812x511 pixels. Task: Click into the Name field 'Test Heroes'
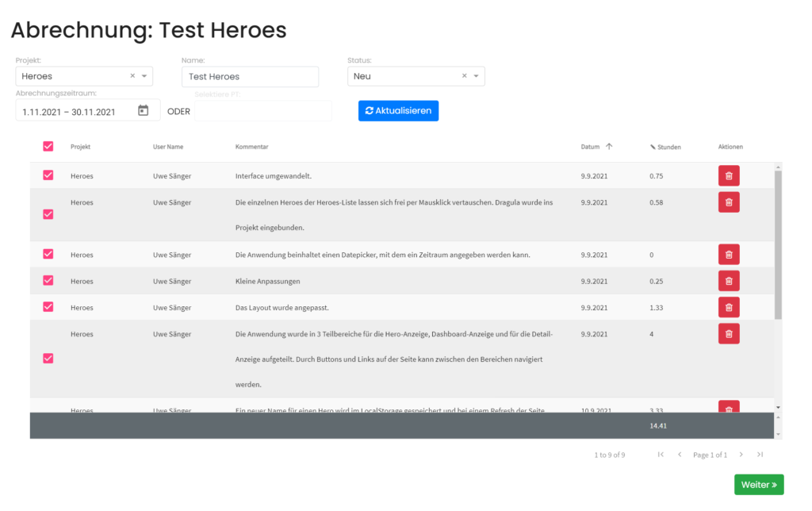tap(250, 76)
